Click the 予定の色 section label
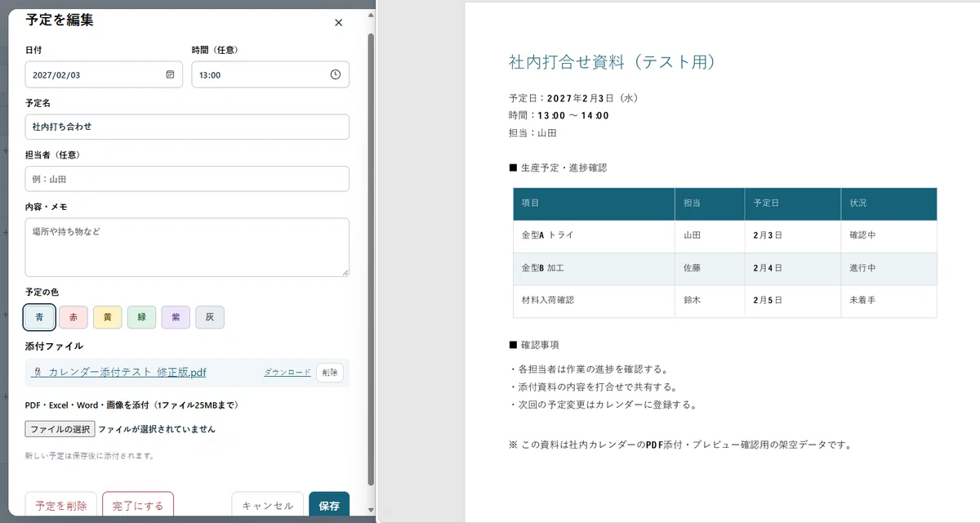This screenshot has width=980, height=523. 42,292
